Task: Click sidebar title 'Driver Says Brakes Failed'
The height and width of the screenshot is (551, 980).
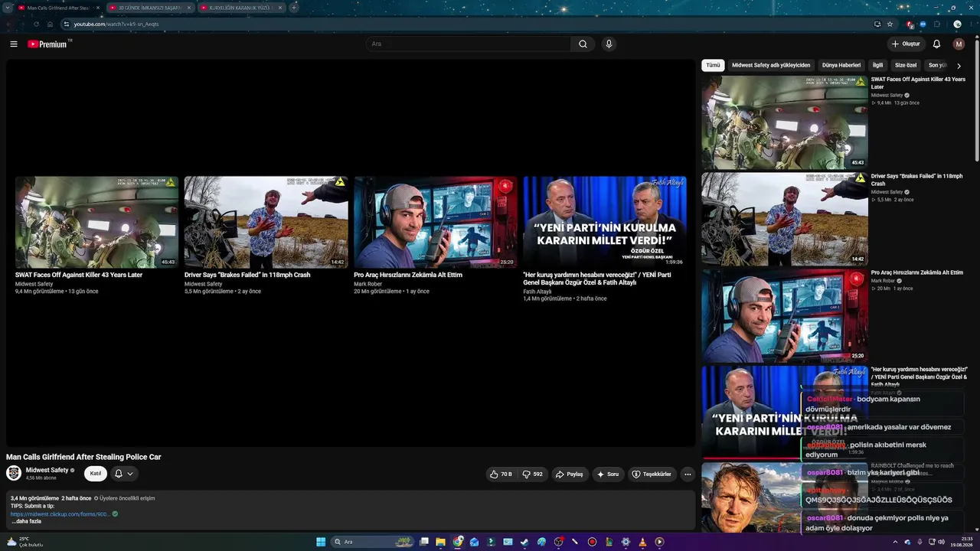Action: (x=916, y=180)
